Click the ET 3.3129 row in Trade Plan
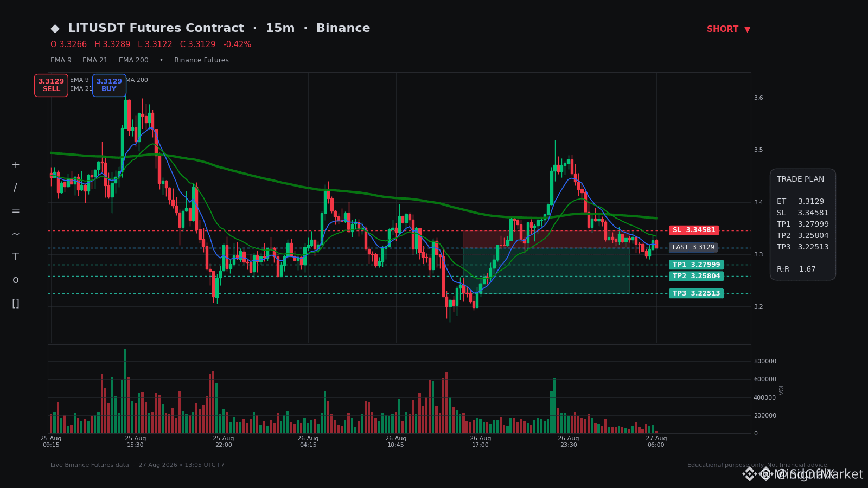This screenshot has width=868, height=488. pyautogui.click(x=800, y=202)
